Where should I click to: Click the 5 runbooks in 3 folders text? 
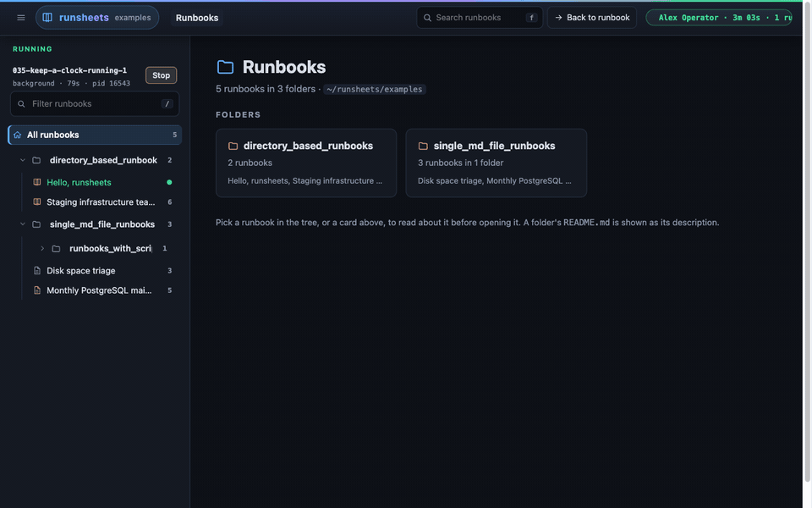coord(265,89)
